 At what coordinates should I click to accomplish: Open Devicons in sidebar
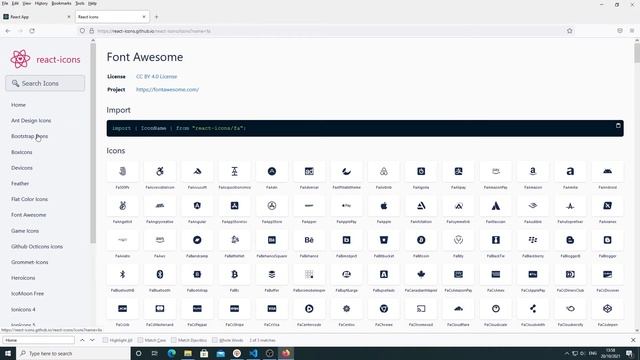click(22, 168)
